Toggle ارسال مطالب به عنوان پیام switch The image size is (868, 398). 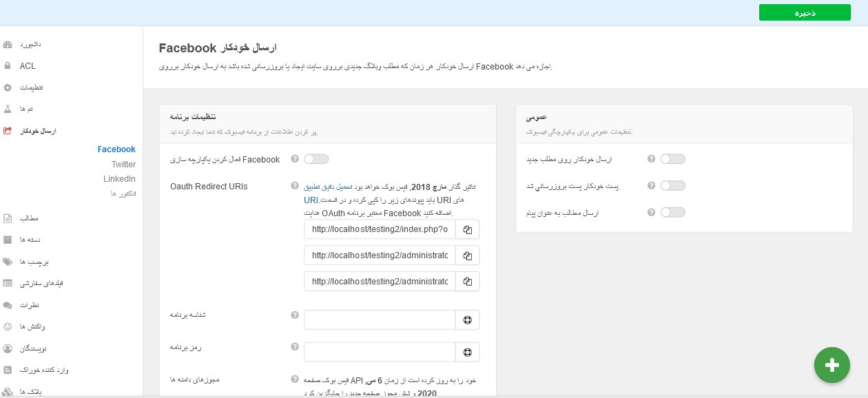pos(672,213)
